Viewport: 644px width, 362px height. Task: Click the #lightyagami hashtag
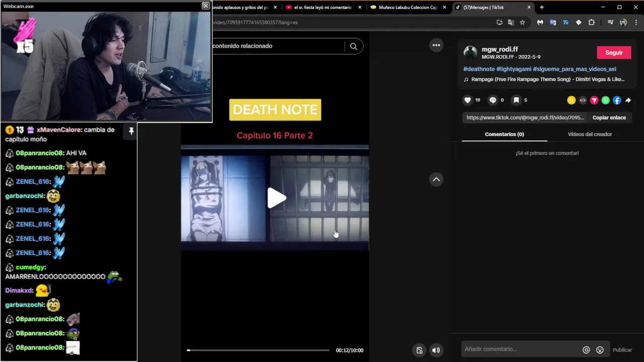514,69
